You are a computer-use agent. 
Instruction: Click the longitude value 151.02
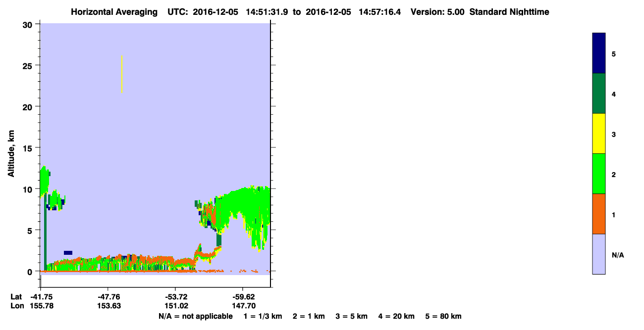tap(175, 306)
